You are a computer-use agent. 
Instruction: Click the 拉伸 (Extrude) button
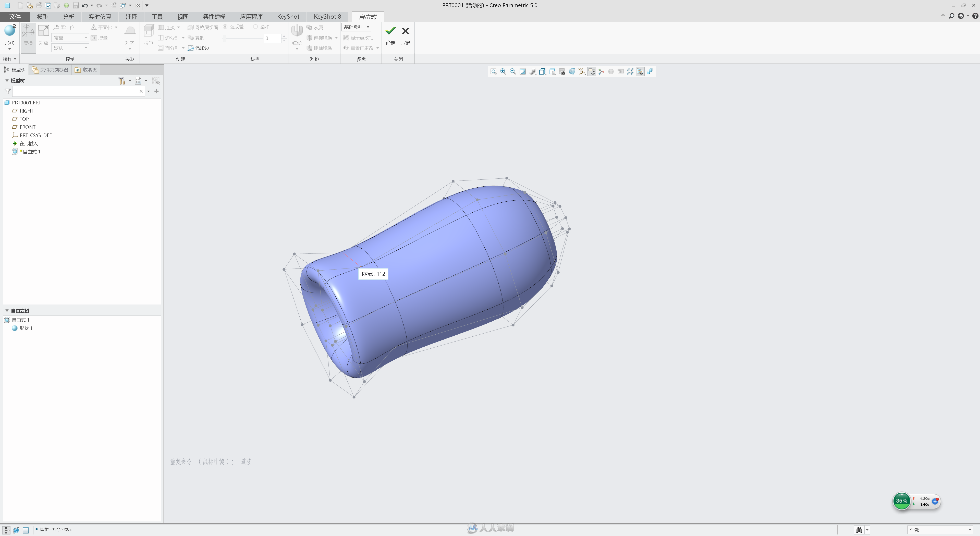148,35
